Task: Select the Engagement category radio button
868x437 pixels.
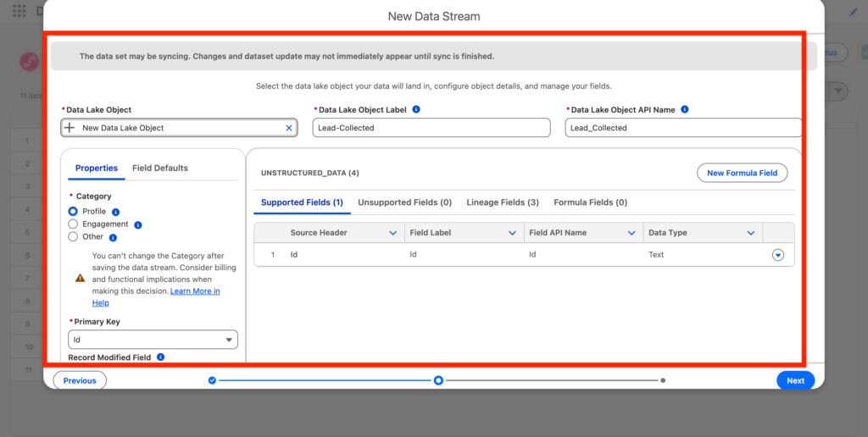Action: (x=73, y=224)
